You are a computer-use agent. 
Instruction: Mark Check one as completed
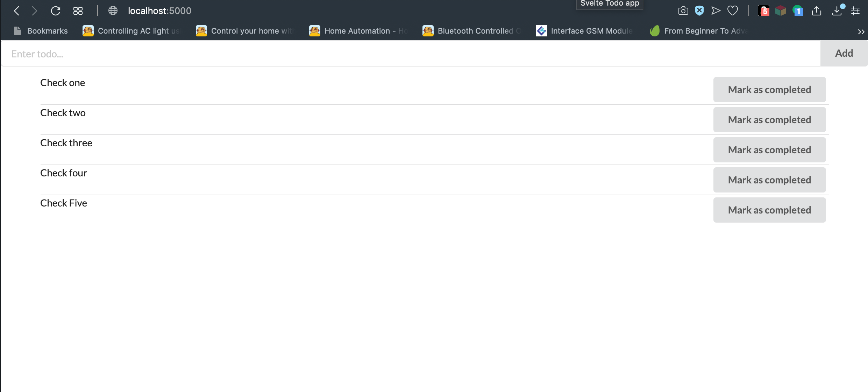tap(769, 90)
